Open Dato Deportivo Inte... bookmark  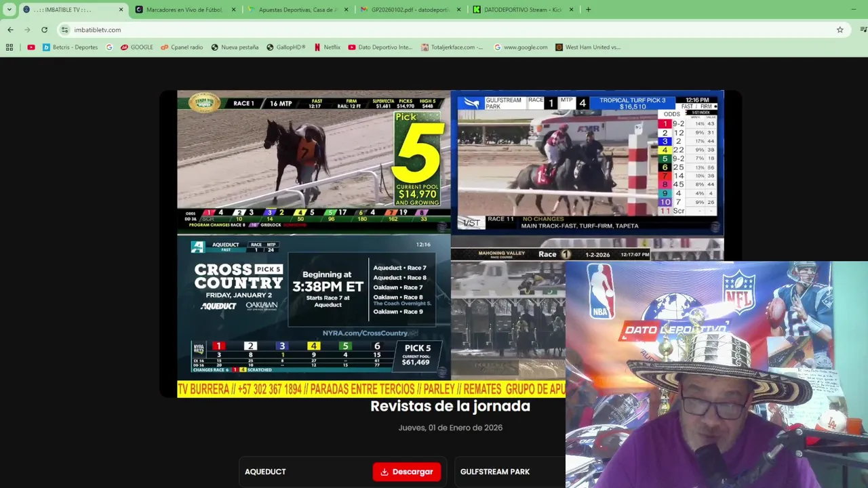(x=380, y=47)
